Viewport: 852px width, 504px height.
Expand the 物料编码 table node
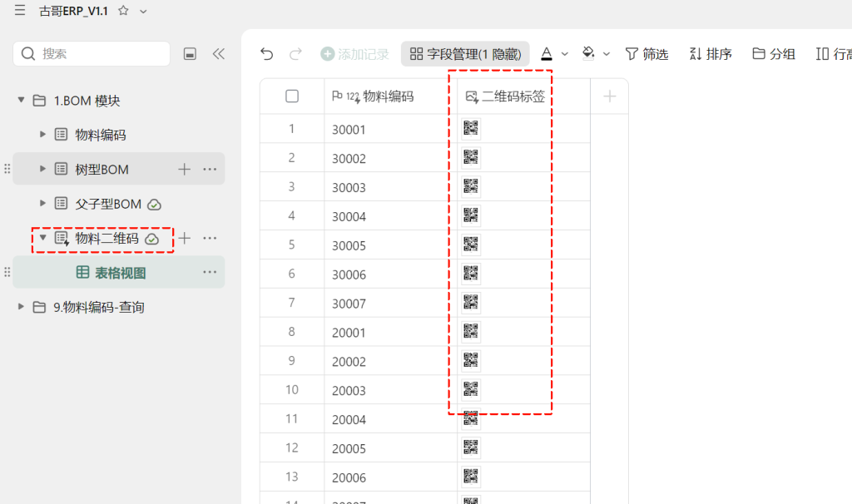(42, 134)
